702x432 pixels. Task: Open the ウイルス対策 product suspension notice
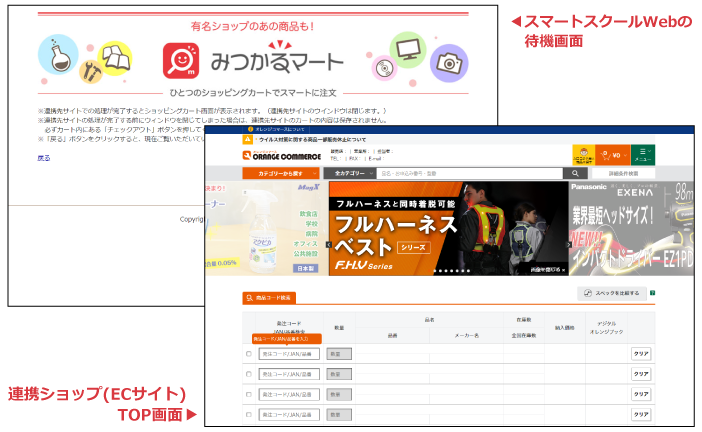tap(312, 139)
